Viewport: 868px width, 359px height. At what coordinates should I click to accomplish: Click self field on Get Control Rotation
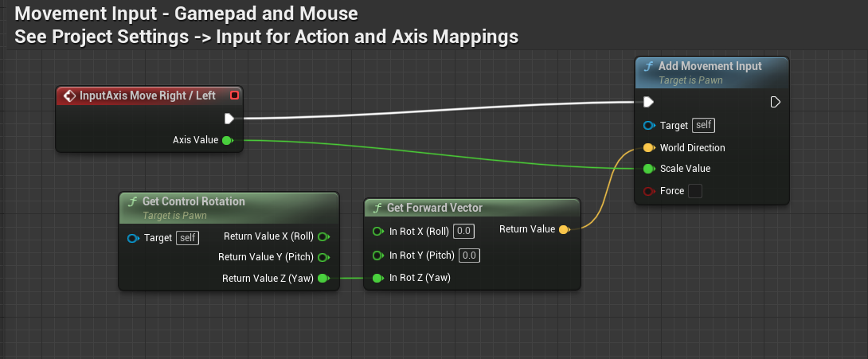(x=188, y=239)
